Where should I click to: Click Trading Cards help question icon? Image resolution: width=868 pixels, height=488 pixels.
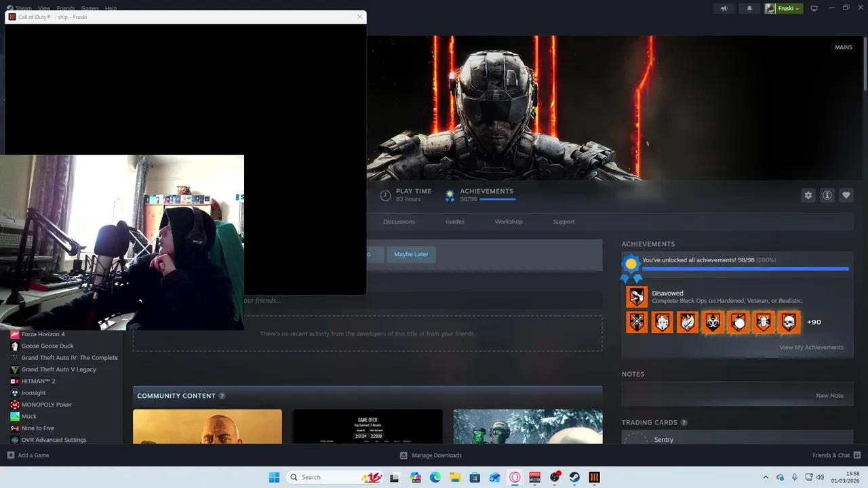tap(684, 422)
